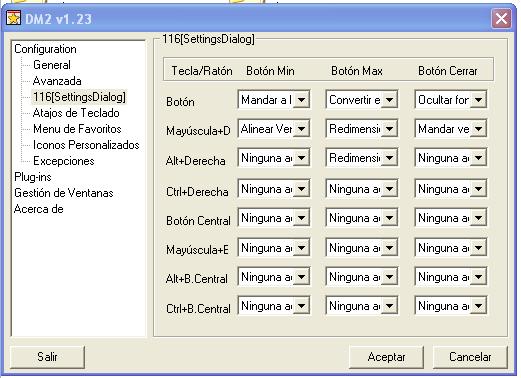The image size is (521, 378).
Task: Confirm settings with Aceptar button
Action: [x=386, y=357]
